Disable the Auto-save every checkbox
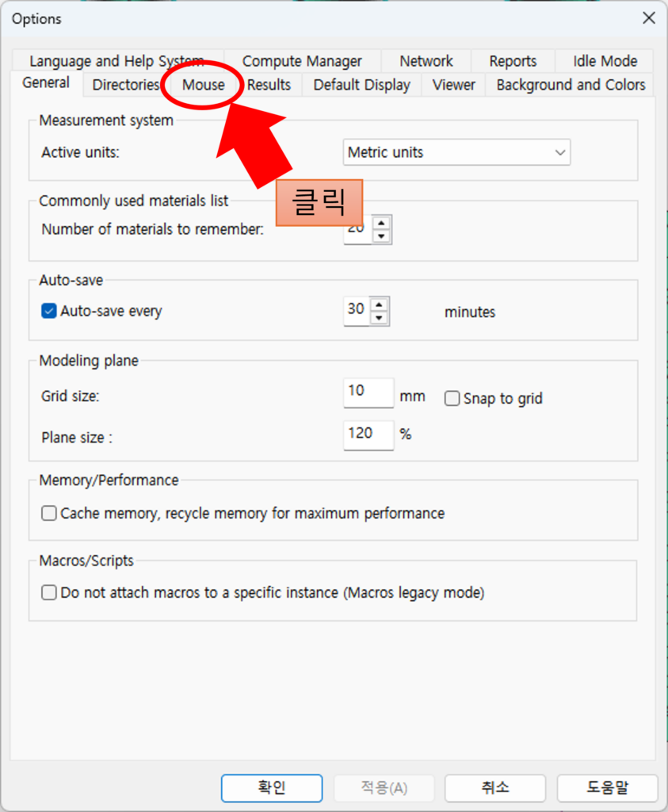This screenshot has height=812, width=668. [49, 311]
